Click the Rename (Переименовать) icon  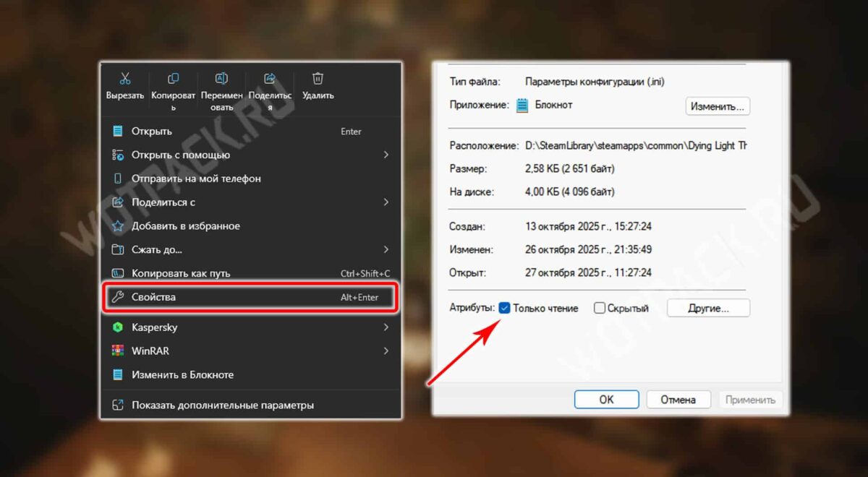222,79
